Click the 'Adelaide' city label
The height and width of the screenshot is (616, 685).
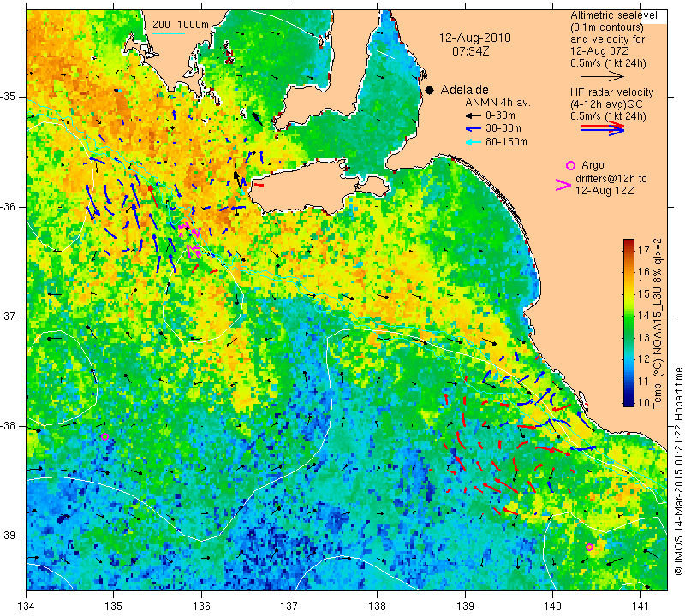pyautogui.click(x=464, y=90)
